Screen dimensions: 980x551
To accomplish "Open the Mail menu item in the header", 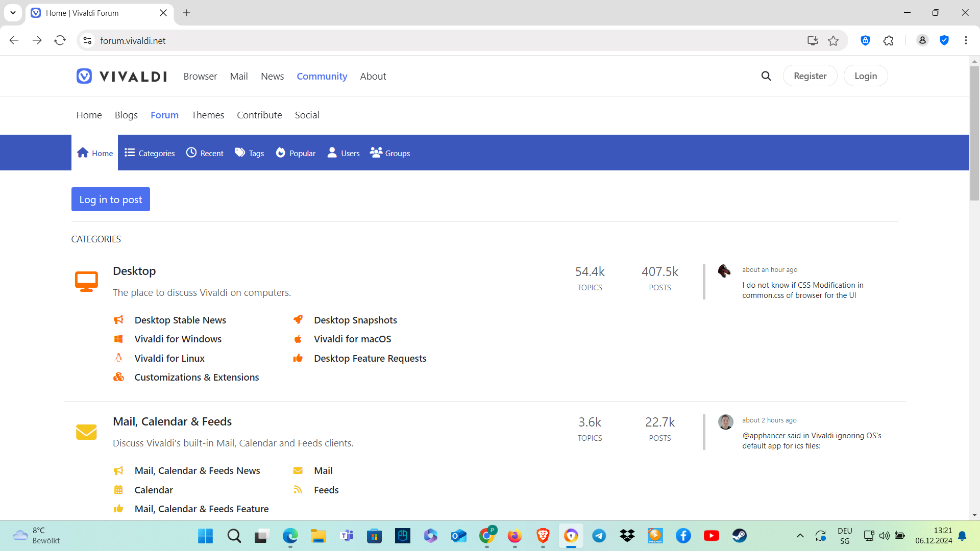I will tap(239, 76).
